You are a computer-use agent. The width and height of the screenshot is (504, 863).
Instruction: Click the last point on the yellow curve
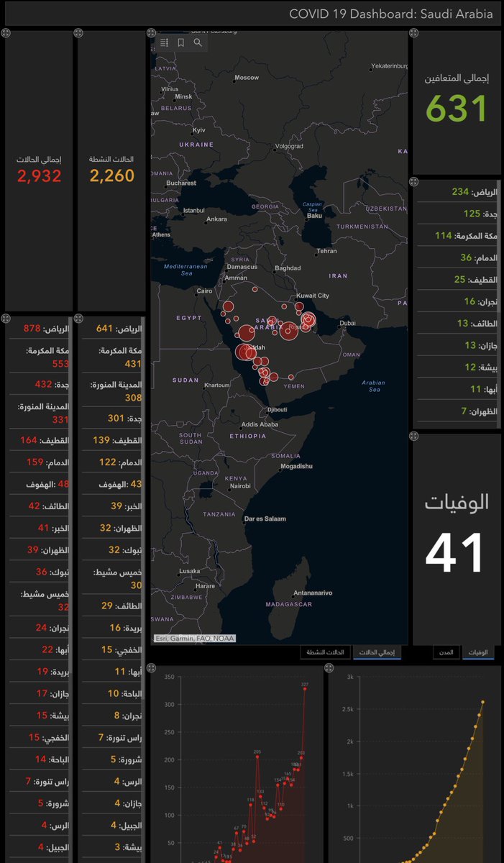pyautogui.click(x=482, y=702)
